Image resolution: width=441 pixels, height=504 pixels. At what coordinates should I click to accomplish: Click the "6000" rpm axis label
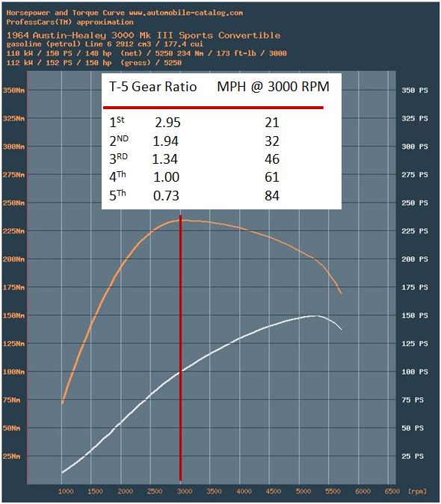(363, 491)
